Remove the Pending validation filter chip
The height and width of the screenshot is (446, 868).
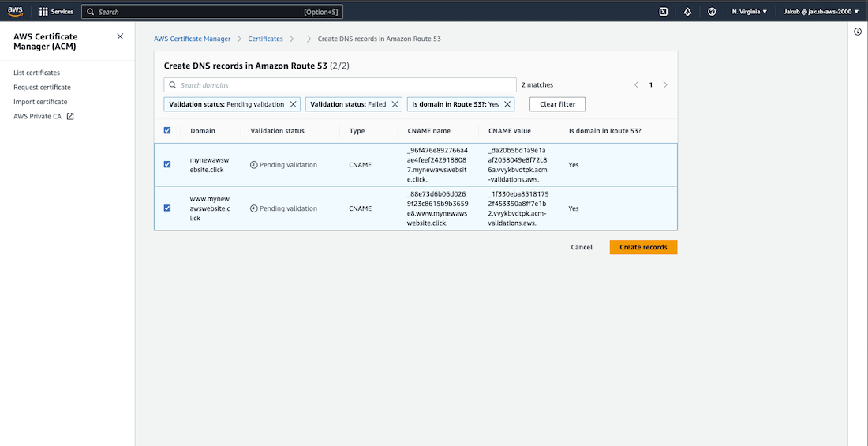tap(294, 104)
